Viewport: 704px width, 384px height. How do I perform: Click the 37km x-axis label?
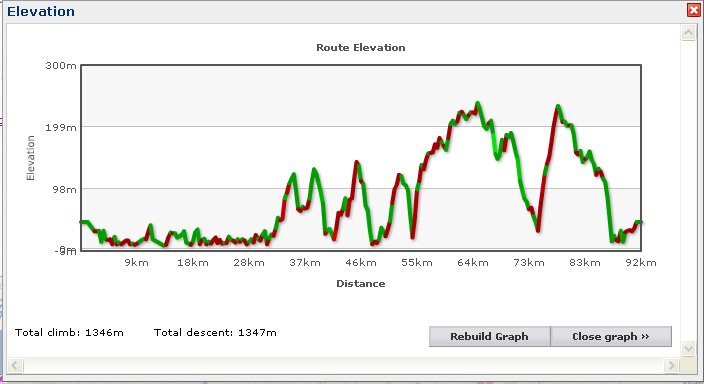[x=305, y=263]
